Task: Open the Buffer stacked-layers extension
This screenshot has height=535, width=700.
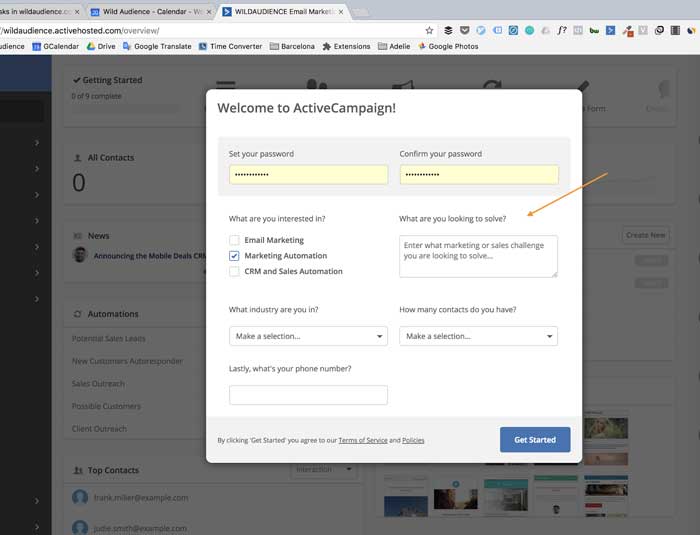Action: (x=448, y=30)
